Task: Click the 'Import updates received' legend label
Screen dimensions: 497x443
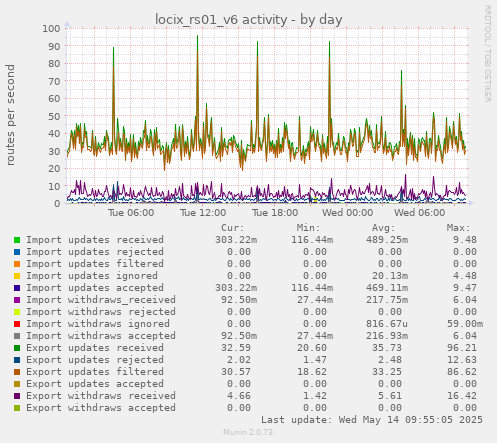Action: click(95, 240)
